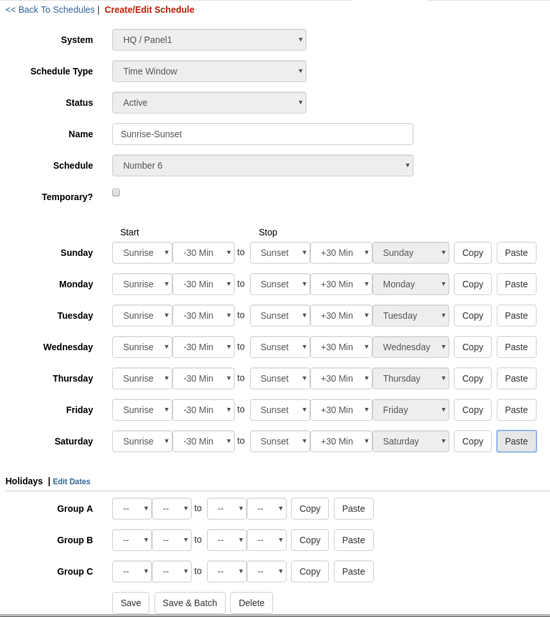Change Tuesday's start offset -30 Min dropdown
Viewport: 550px width, 617px height.
pos(203,316)
